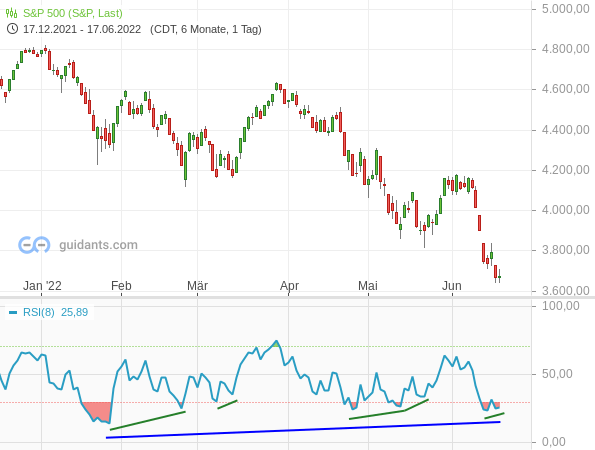Click the RSI(8) indicator label
The height and width of the screenshot is (450, 595).
39,312
